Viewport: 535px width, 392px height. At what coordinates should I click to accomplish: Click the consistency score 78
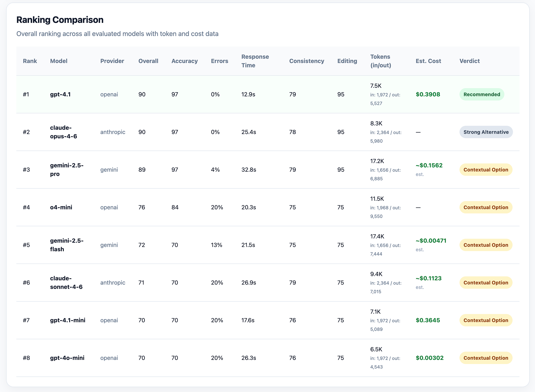point(293,132)
